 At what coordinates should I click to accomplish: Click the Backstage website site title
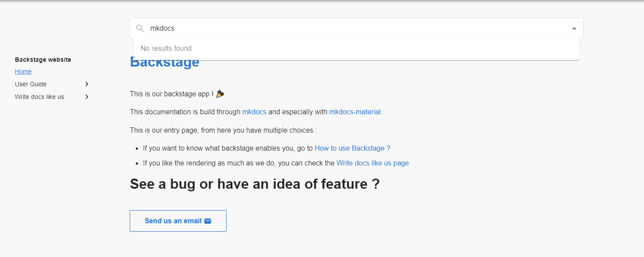click(43, 60)
